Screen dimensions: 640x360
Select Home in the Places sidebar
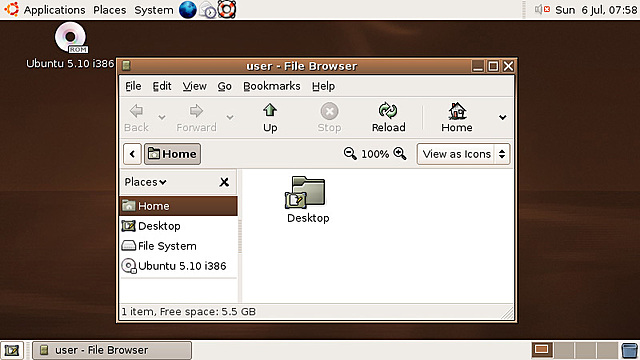[178, 206]
